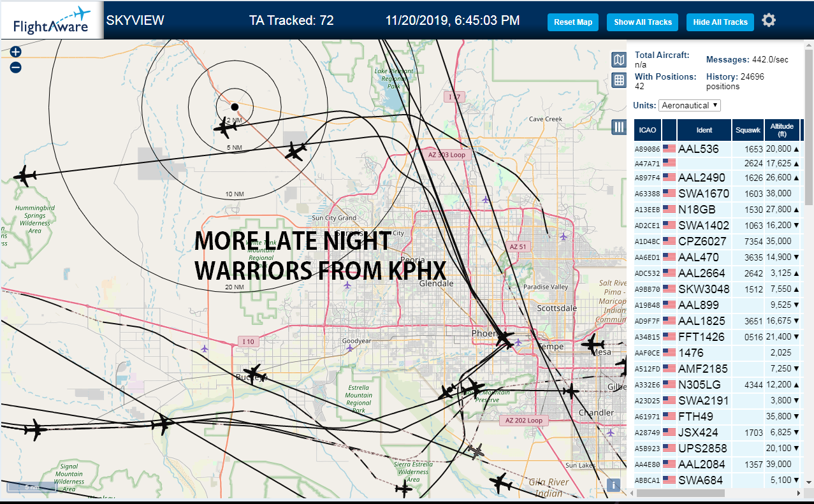Viewport: 814px width, 504px height.
Task: Select the CPZ6027 aircraft row
Action: point(718,241)
